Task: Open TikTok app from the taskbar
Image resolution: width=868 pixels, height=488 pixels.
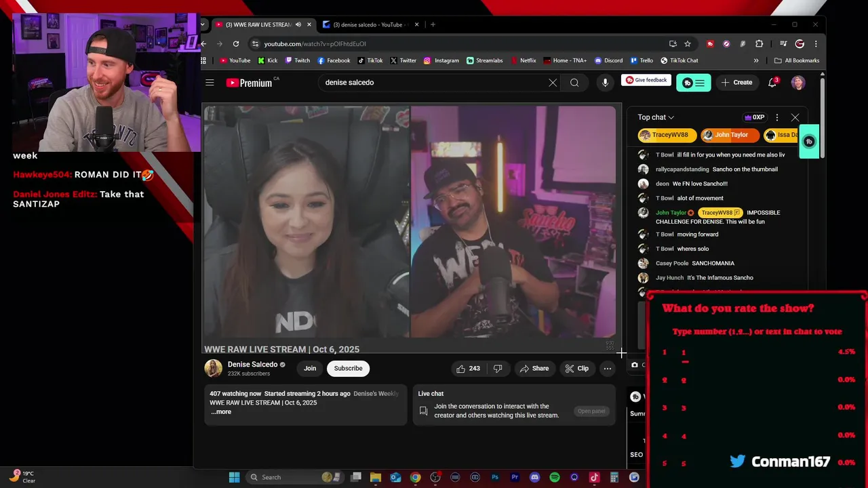Action: (594, 477)
